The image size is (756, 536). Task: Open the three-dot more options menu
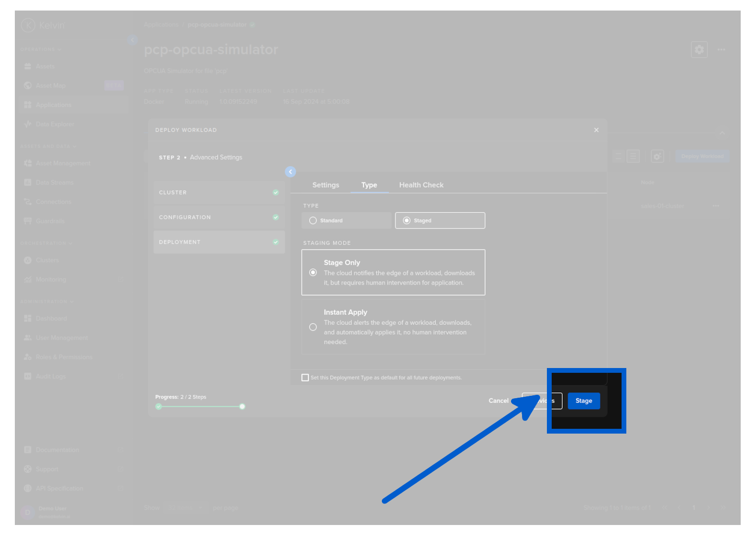(x=721, y=50)
